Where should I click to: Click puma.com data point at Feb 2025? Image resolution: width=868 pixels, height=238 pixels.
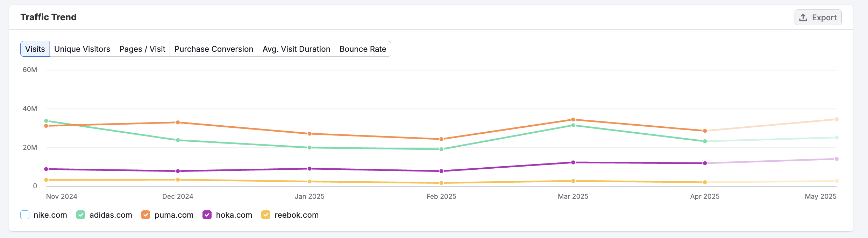(x=441, y=139)
